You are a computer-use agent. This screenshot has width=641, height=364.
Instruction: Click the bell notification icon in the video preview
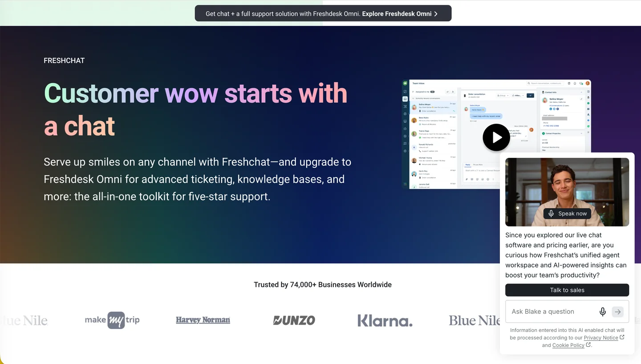click(x=575, y=83)
